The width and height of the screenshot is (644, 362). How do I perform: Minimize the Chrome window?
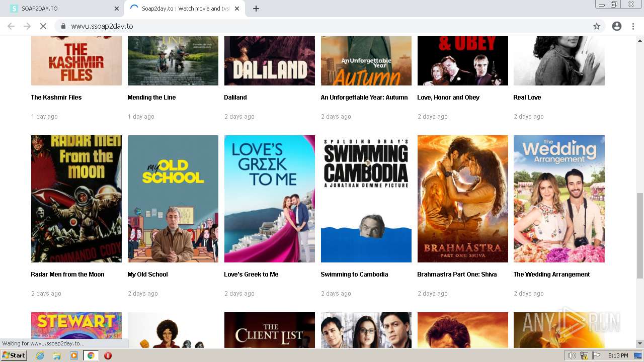(x=601, y=5)
